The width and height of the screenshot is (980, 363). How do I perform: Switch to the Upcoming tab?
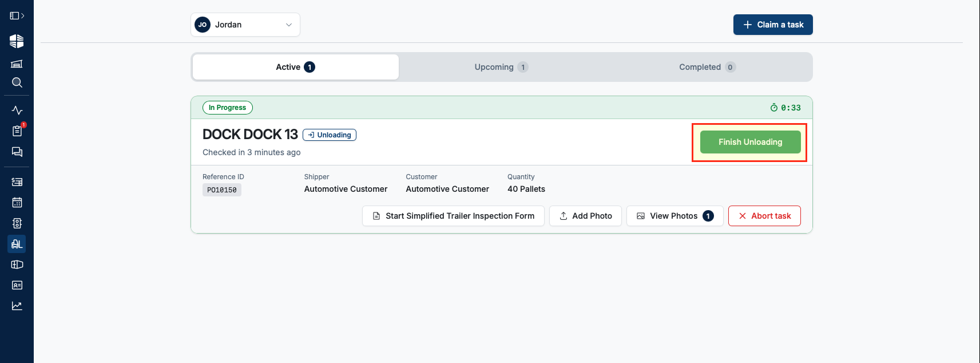501,67
